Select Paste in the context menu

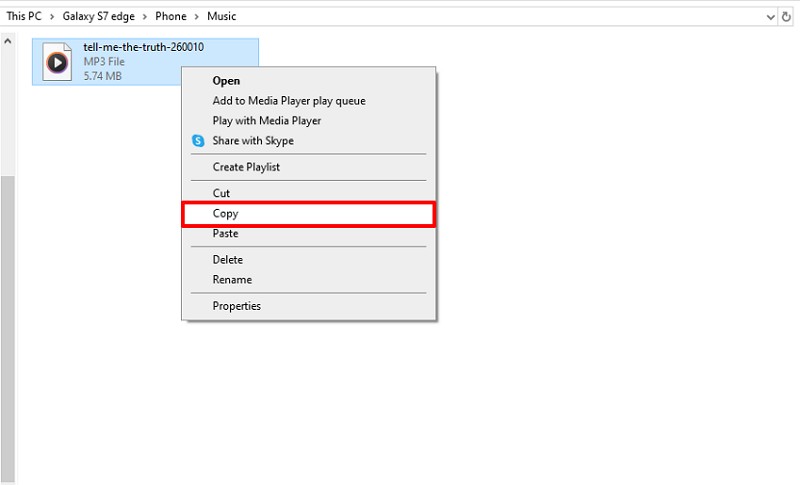(x=308, y=233)
